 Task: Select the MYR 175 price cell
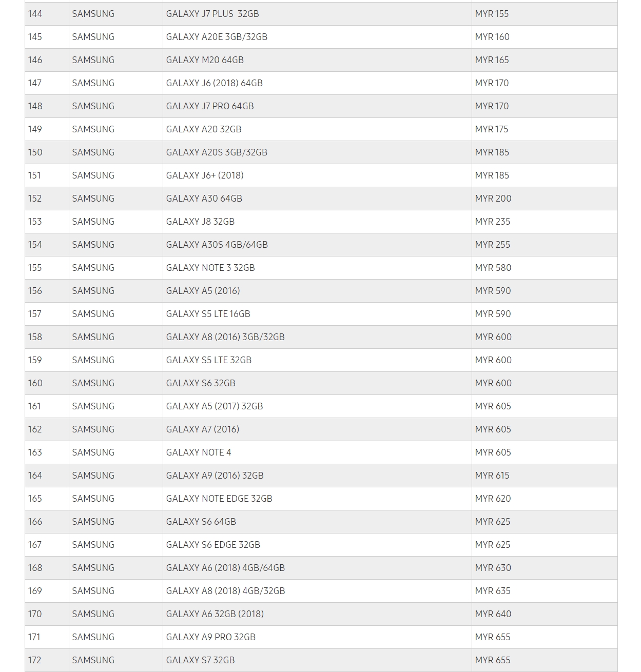point(492,129)
